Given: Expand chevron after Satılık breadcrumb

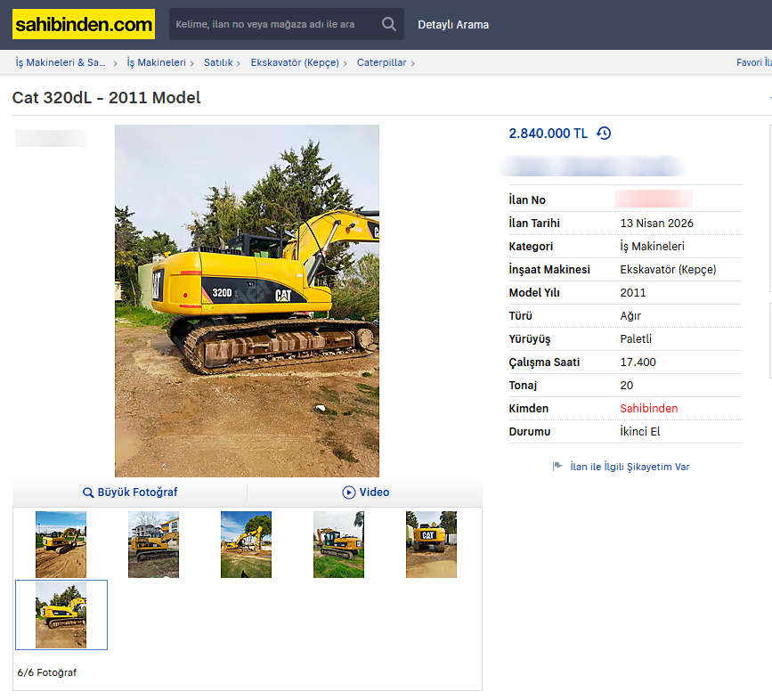Looking at the screenshot, I should point(239,63).
